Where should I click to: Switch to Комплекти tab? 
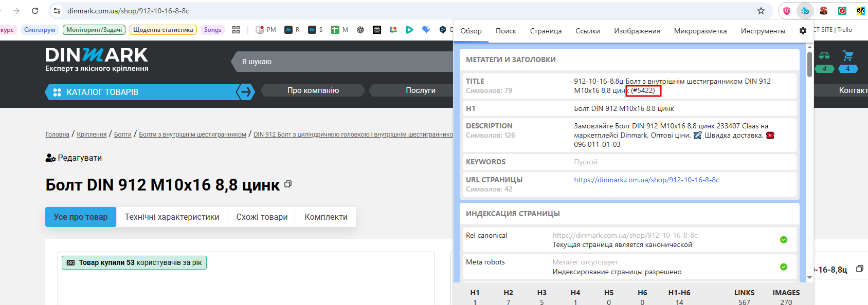(326, 217)
